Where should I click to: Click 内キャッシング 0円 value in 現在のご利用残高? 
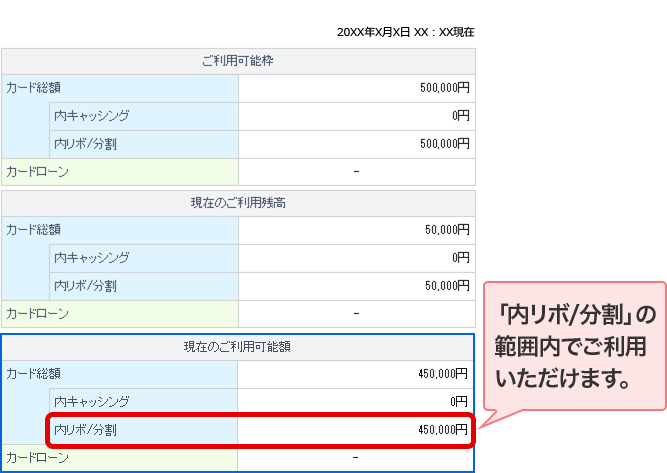coord(461,258)
